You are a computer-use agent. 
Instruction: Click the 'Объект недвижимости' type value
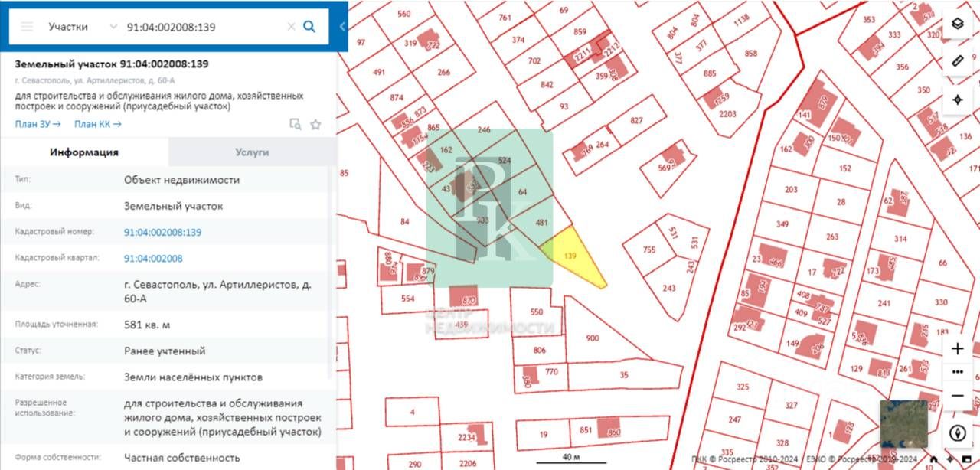tap(181, 180)
